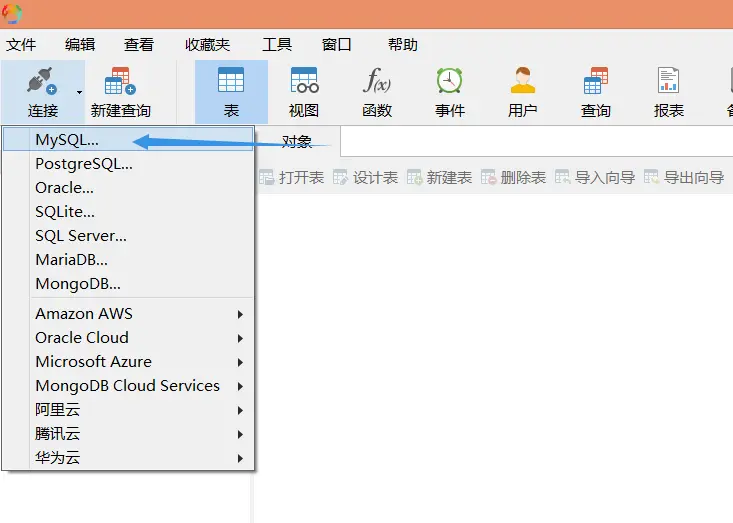The image size is (733, 523).
Task: Expand the 华为云 submenu arrow
Action: point(240,458)
